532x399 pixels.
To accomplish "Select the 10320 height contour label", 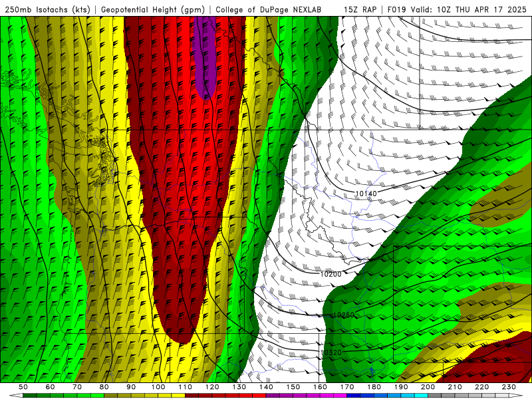I will 331,352.
